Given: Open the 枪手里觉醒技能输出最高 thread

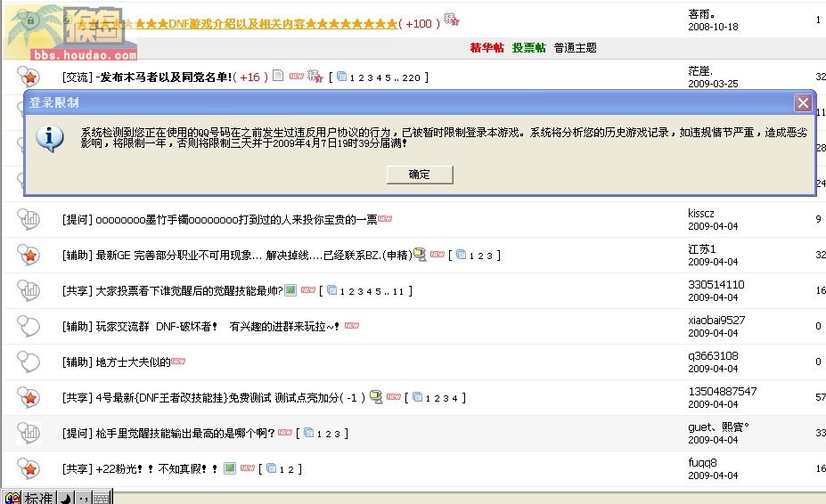Looking at the screenshot, I should [x=185, y=433].
